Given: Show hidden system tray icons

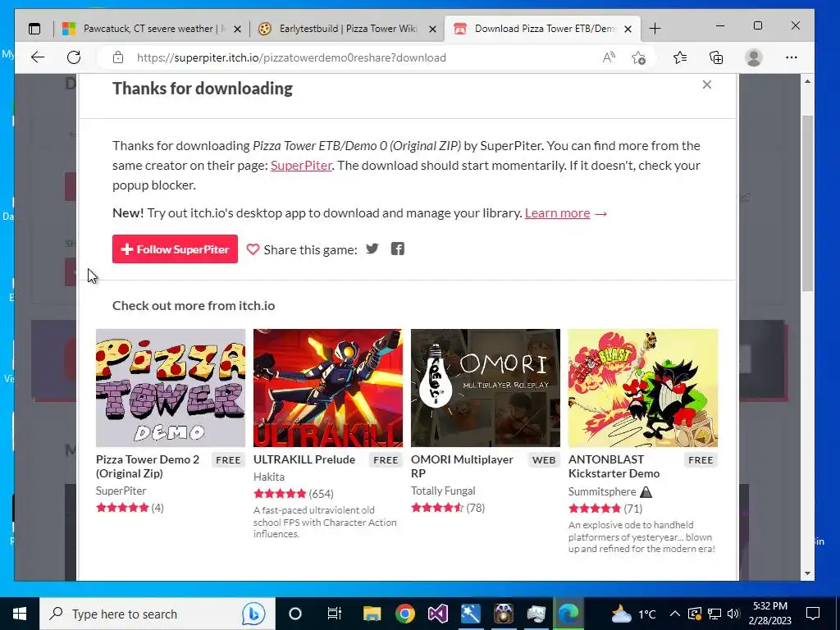Looking at the screenshot, I should point(675,614).
